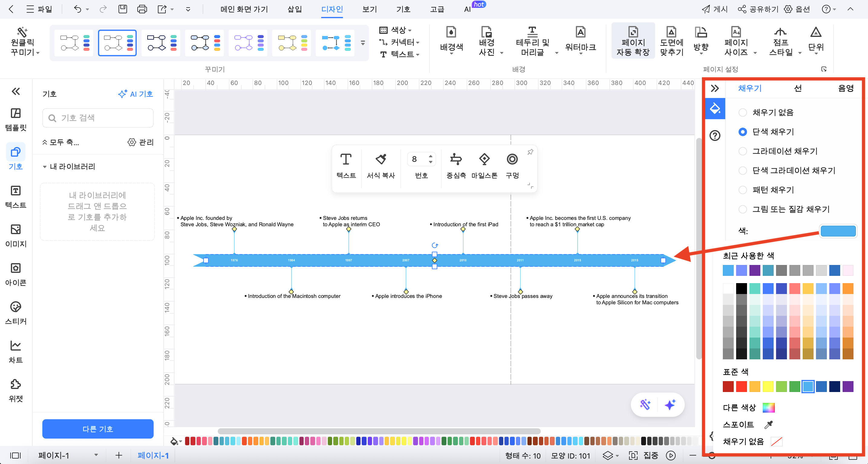Select 채우기 없음 radio option
The height and width of the screenshot is (464, 868).
pyautogui.click(x=743, y=113)
